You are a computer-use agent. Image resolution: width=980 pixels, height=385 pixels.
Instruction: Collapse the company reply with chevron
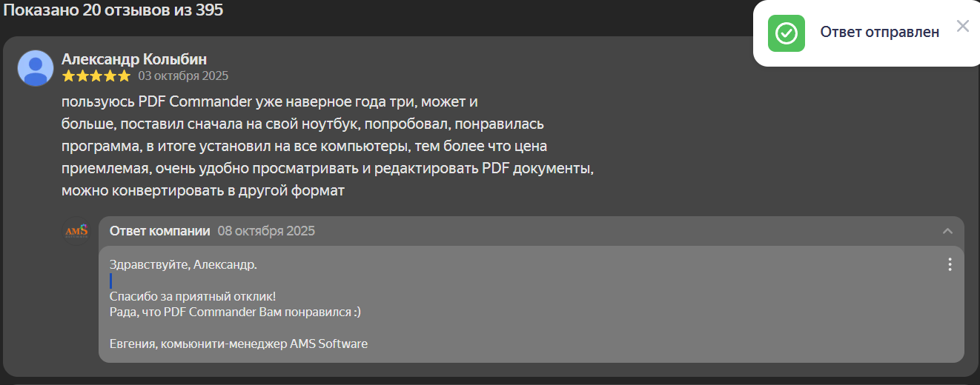(947, 231)
